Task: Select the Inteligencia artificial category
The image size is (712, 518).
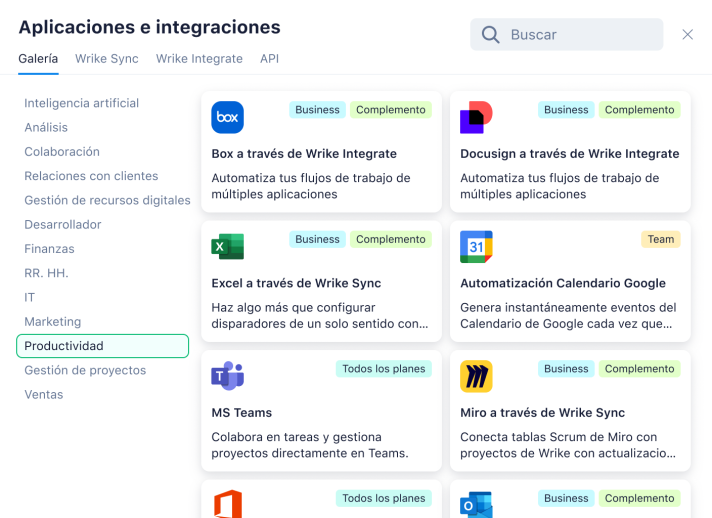Action: point(82,103)
